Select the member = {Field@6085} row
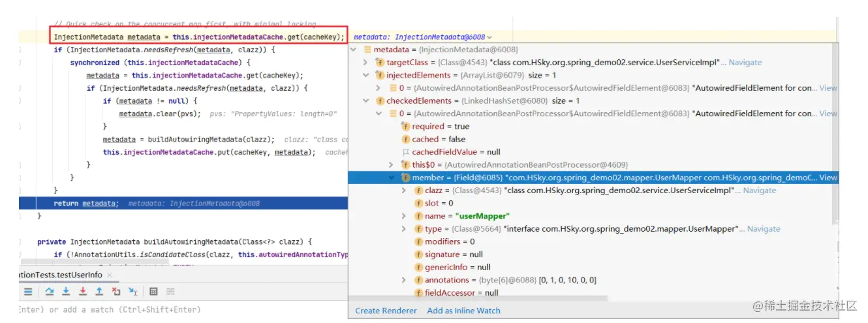868x323 pixels. pyautogui.click(x=593, y=177)
